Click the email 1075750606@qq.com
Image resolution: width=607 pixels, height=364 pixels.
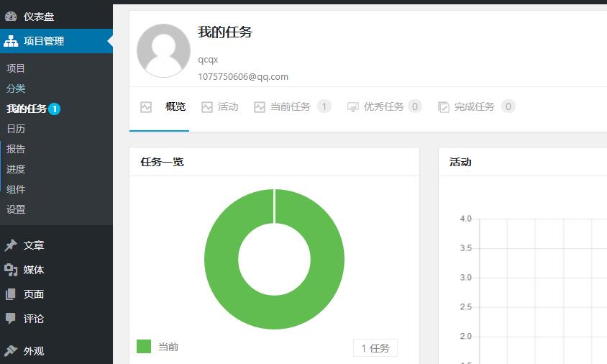(x=243, y=77)
